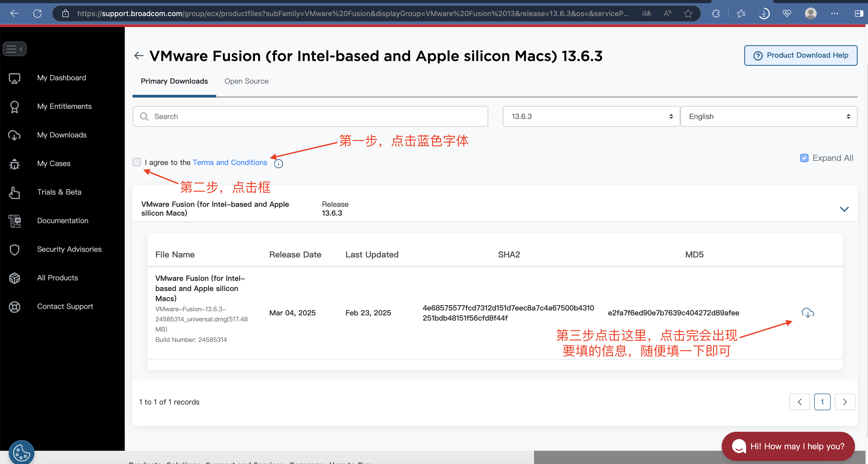Viewport: 868px width, 464px height.
Task: Click the Documentation pages icon
Action: click(x=15, y=221)
